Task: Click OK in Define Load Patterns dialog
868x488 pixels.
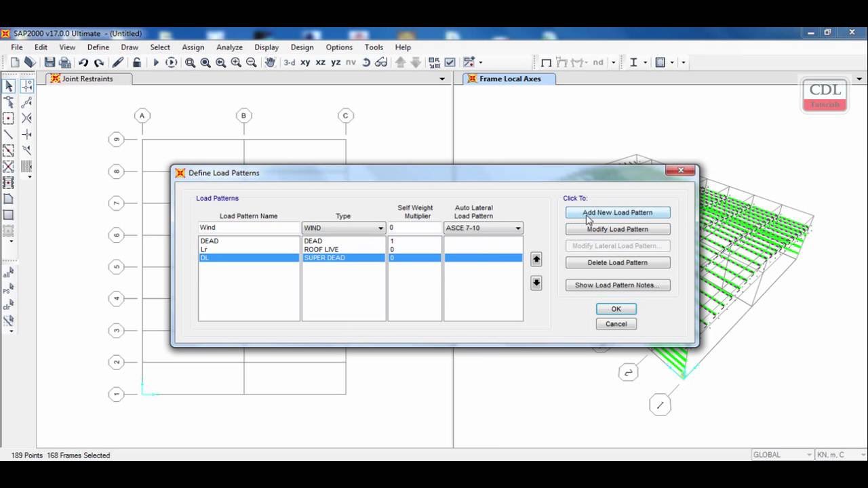Action: 616,308
